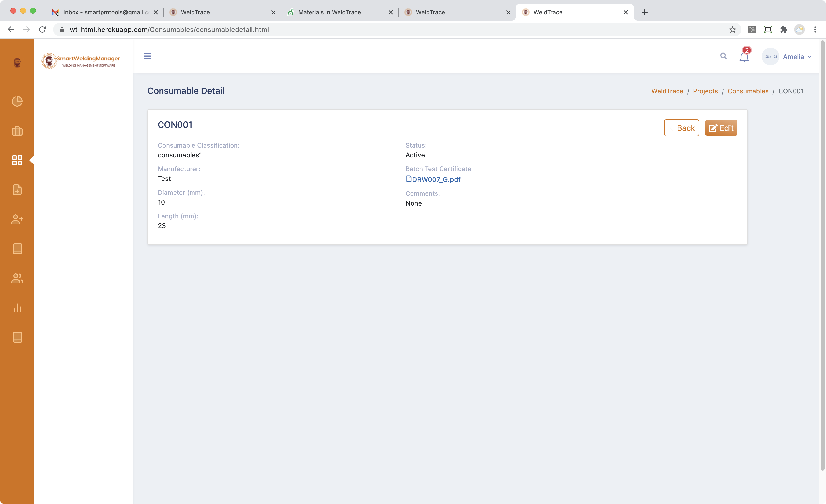
Task: Open the bar chart reports icon in sidebar
Action: (17, 308)
